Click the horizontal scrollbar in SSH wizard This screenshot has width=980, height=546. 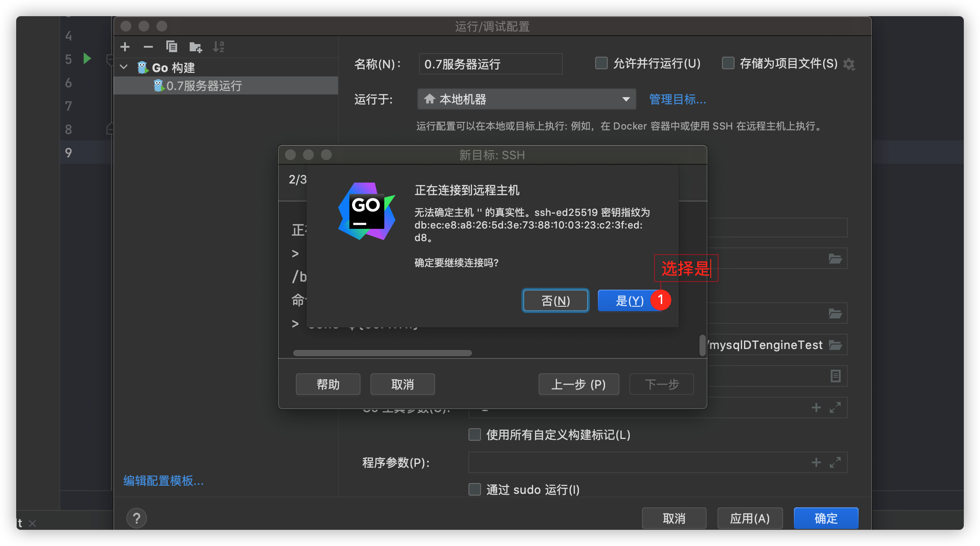(x=382, y=353)
